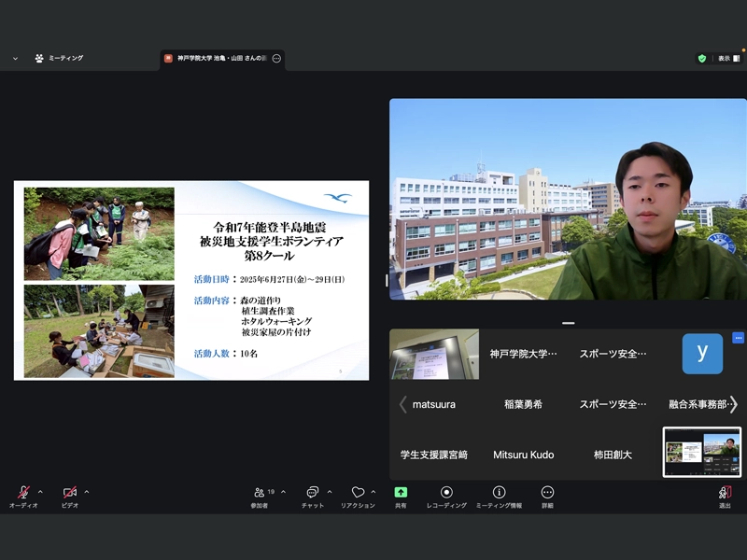This screenshot has width=747, height=560.
Task: Expand audio options chevron
Action: [x=40, y=492]
